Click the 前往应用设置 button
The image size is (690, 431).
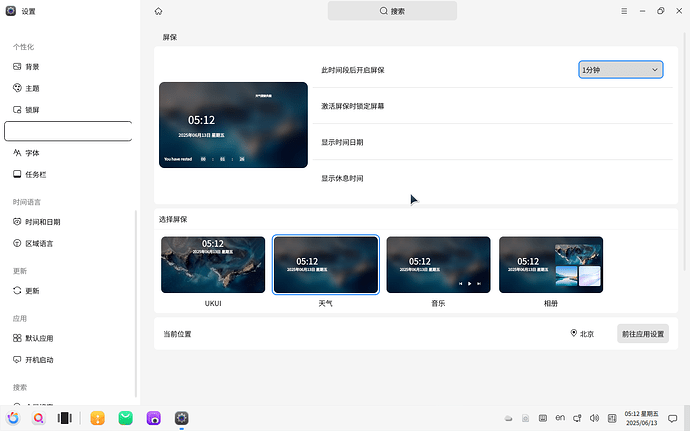(x=641, y=334)
